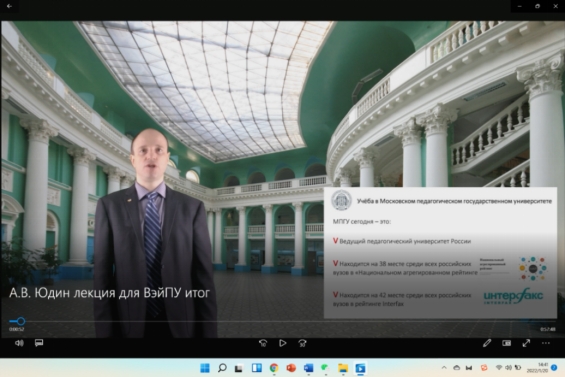Open File Explorer folder icon

(x=343, y=368)
